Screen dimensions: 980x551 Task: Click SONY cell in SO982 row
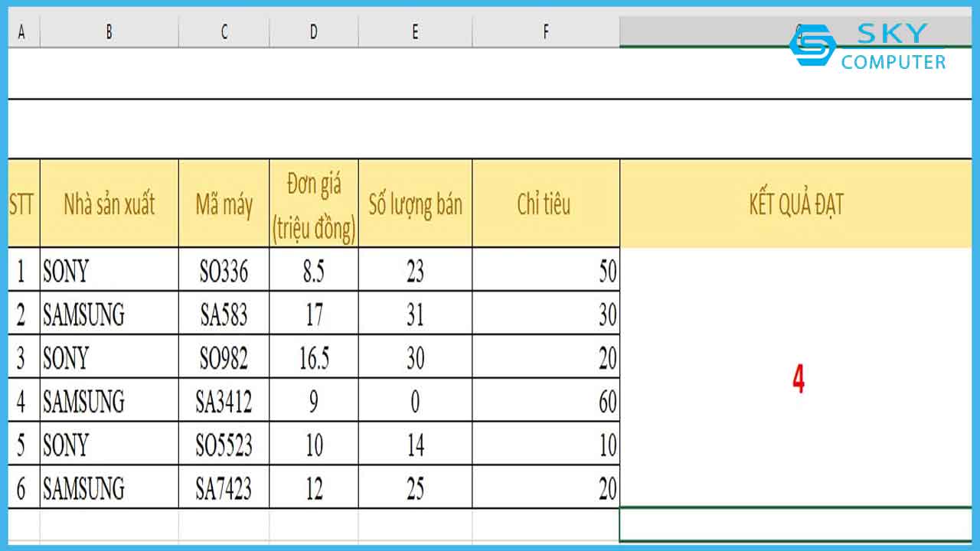[x=109, y=357]
